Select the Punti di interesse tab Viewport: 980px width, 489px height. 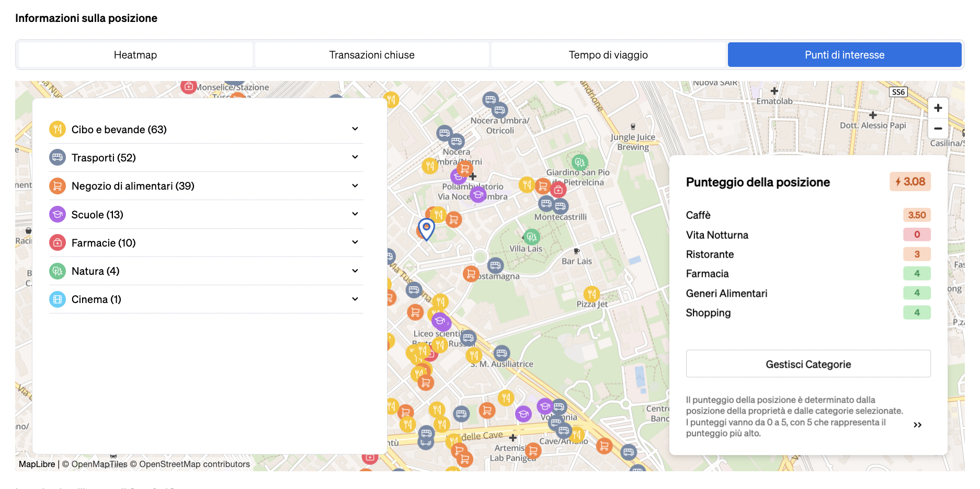point(845,55)
